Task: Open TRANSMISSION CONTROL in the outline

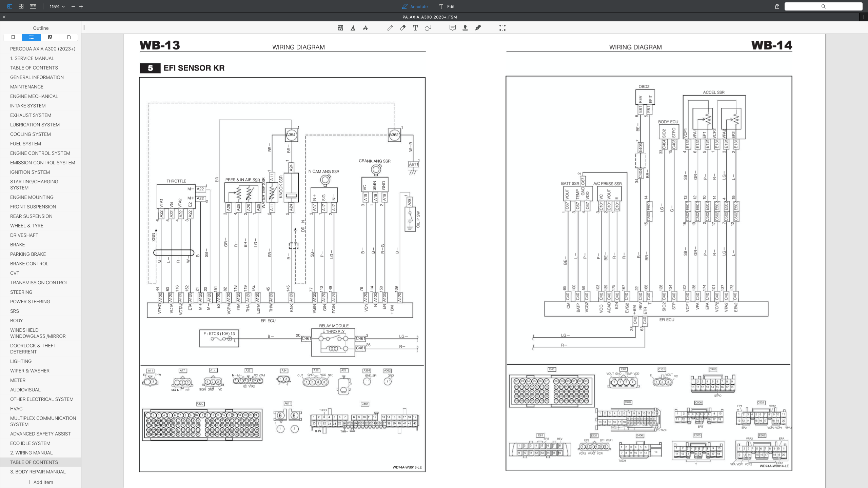Action: pos(39,282)
